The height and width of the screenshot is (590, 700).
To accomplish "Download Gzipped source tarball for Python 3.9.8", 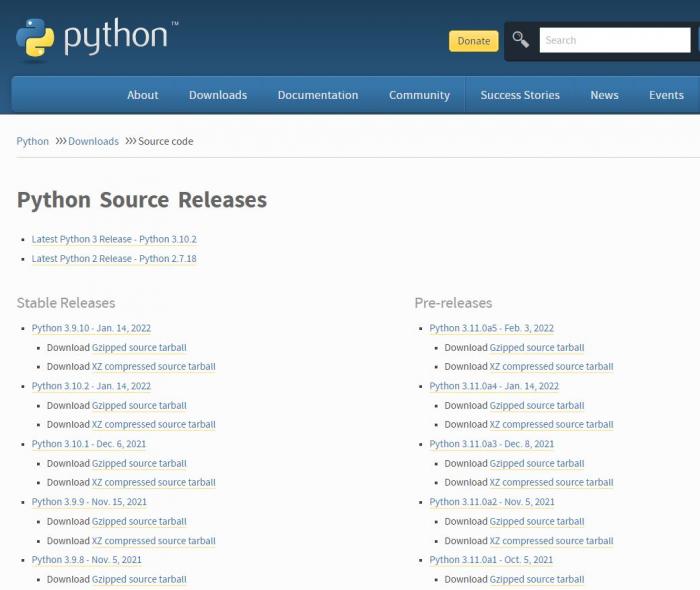I will tap(139, 579).
